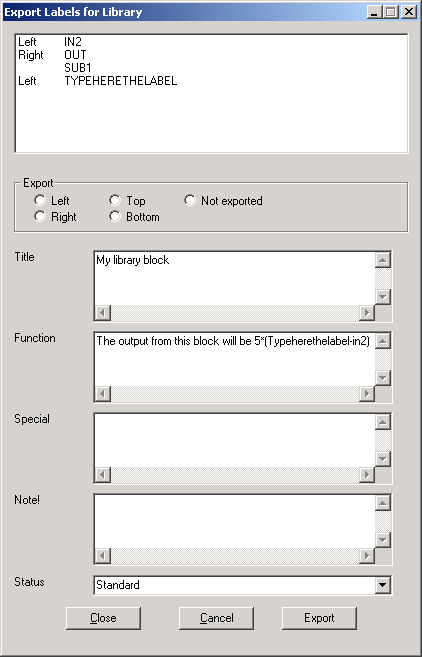Click the Close button at bottom
Screen dimensions: 422x657
[103, 618]
